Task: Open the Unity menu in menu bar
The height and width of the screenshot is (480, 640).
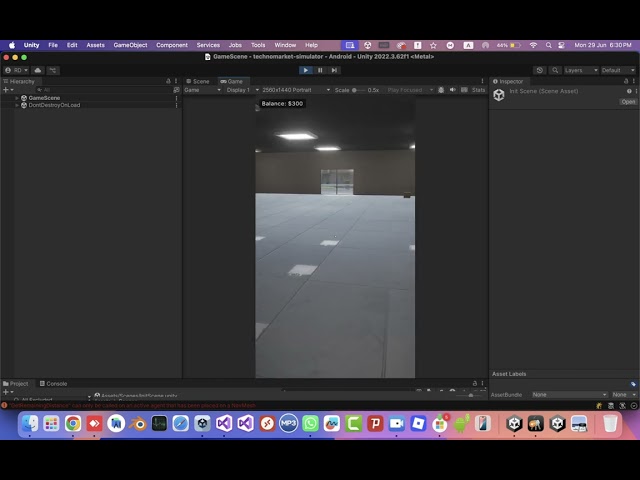Action: click(31, 45)
